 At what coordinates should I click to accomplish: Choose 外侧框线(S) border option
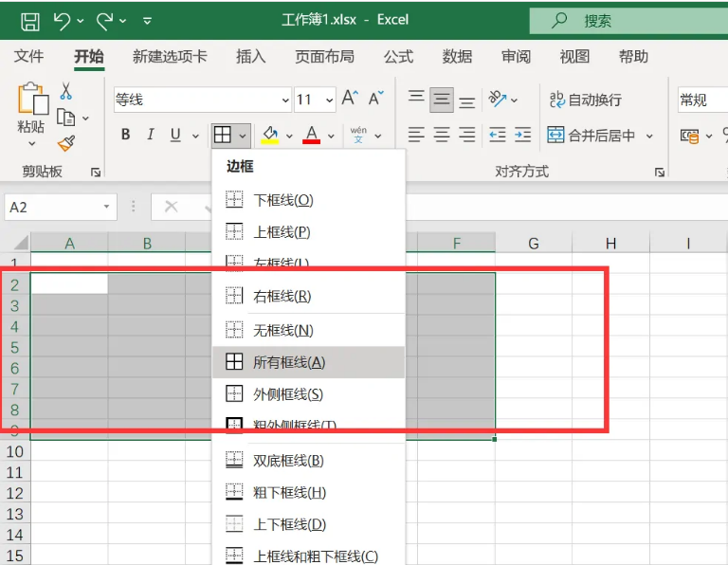(x=288, y=394)
